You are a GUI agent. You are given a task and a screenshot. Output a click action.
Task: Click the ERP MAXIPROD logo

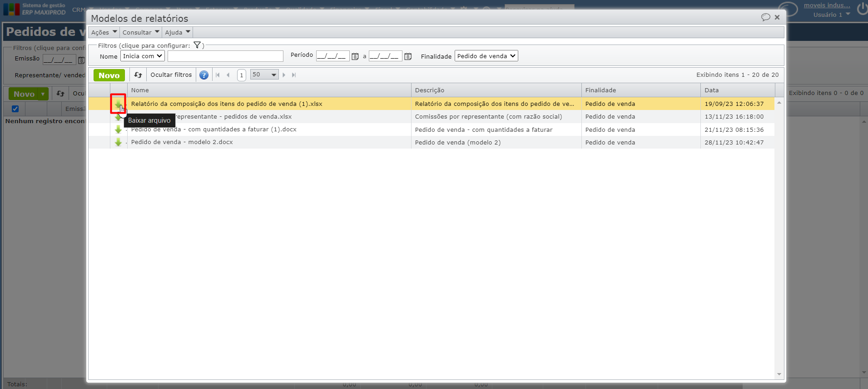coord(35,9)
